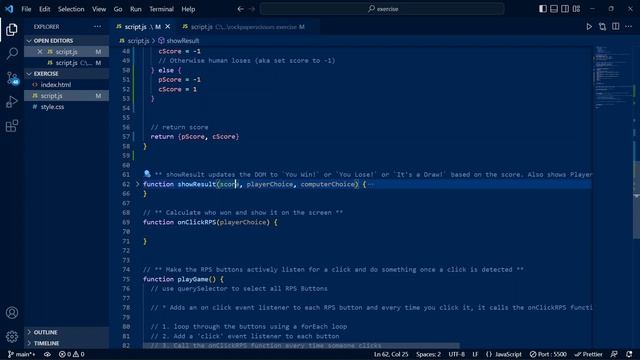Viewport: 640px width, 360px height.
Task: Toggle Go Live Port: 5500 server
Action: click(x=548, y=354)
